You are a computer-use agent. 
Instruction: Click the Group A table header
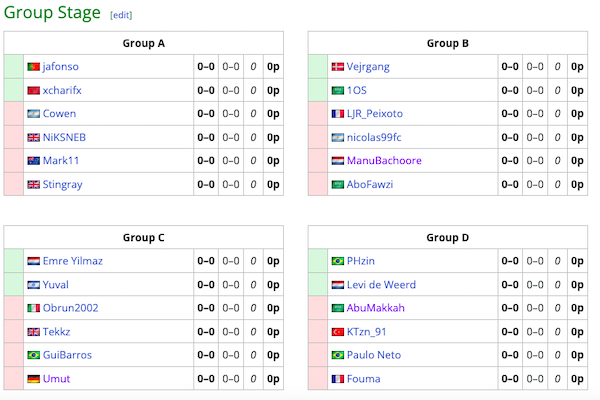pyautogui.click(x=143, y=43)
